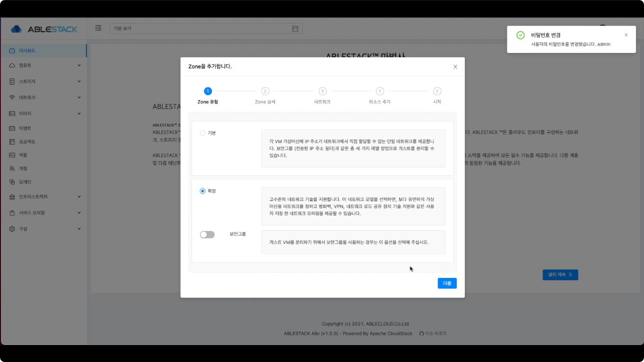The height and width of the screenshot is (362, 644).
Task: Collapse the sidebar with menu fold icon
Action: click(98, 28)
